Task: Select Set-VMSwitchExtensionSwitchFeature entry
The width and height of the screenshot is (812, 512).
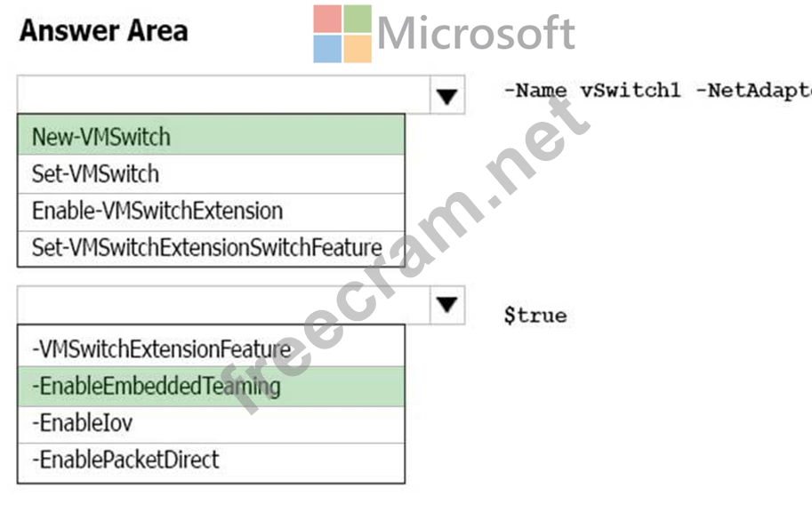Action: [212, 249]
